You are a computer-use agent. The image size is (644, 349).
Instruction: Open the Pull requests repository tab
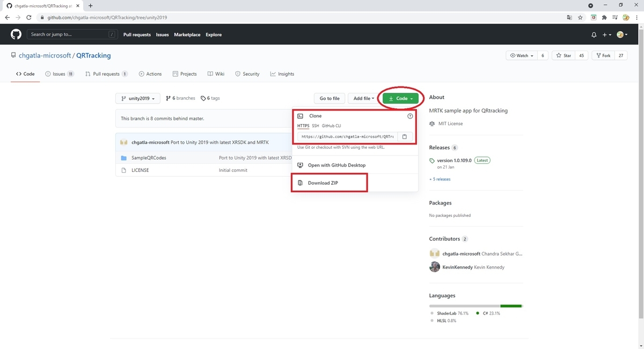[x=106, y=74]
